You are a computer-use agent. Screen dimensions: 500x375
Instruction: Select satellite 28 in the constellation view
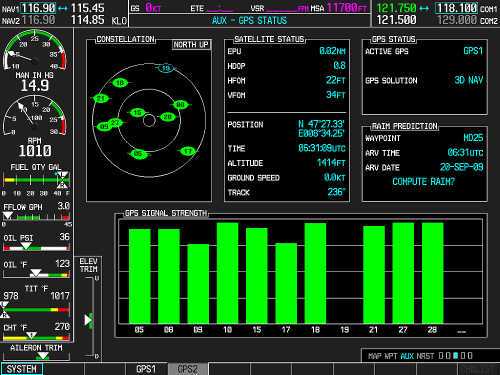167,117
